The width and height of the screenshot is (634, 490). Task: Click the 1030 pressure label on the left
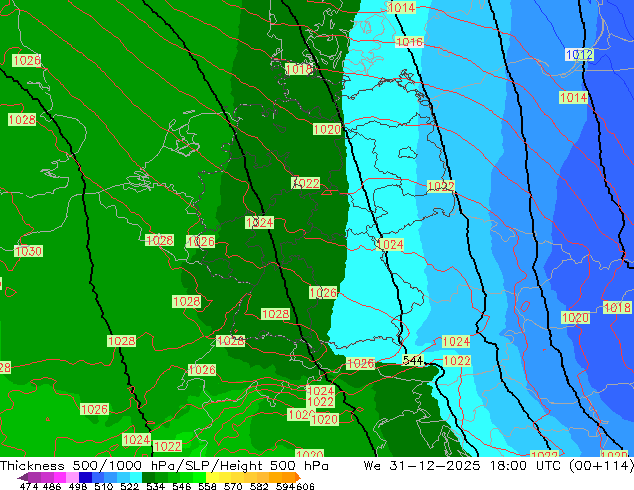pos(28,251)
